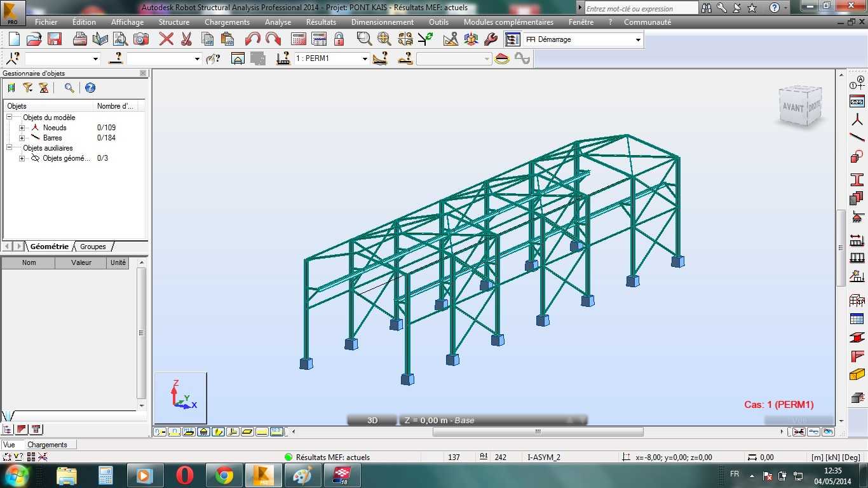Open the Résultats menu
The height and width of the screenshot is (488, 868).
pos(321,22)
